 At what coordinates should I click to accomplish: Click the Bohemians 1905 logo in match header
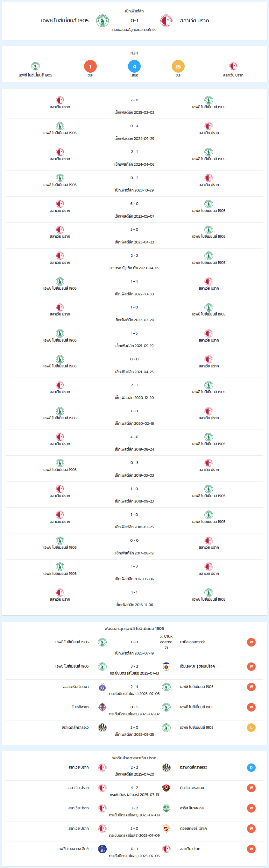tap(103, 21)
